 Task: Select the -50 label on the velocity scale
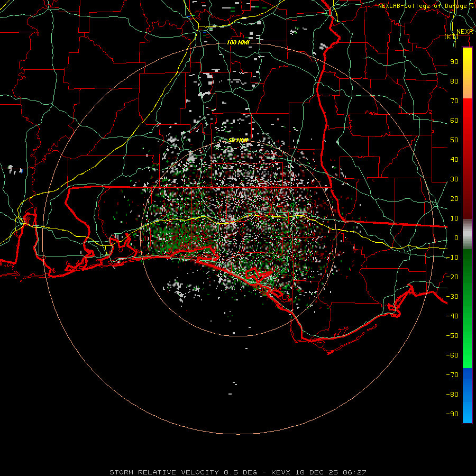[x=452, y=336]
